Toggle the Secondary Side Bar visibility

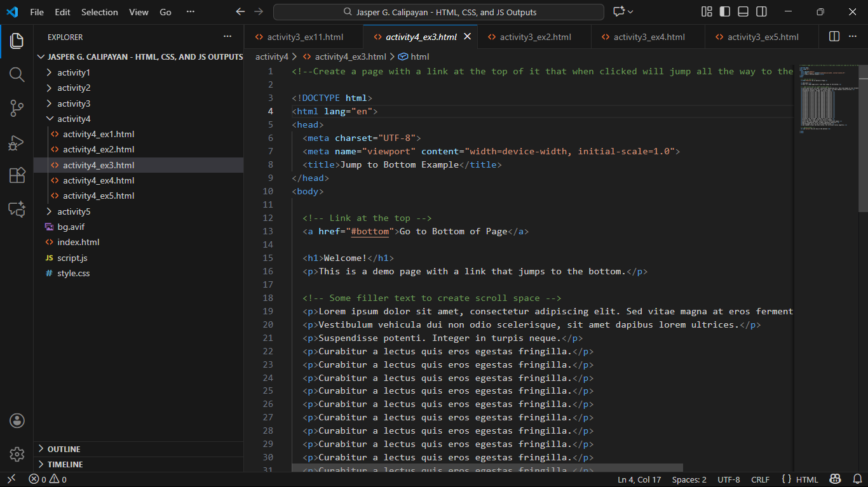point(761,11)
